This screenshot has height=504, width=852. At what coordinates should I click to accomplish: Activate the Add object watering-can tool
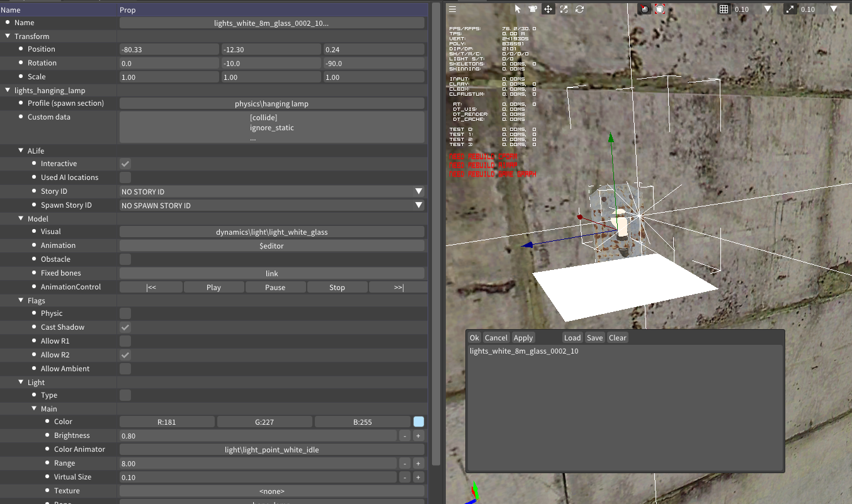click(x=533, y=9)
